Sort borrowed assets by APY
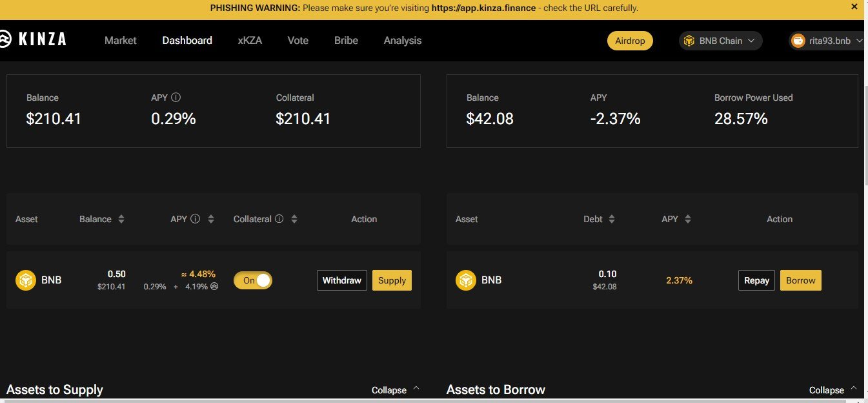The image size is (868, 403). 687,219
